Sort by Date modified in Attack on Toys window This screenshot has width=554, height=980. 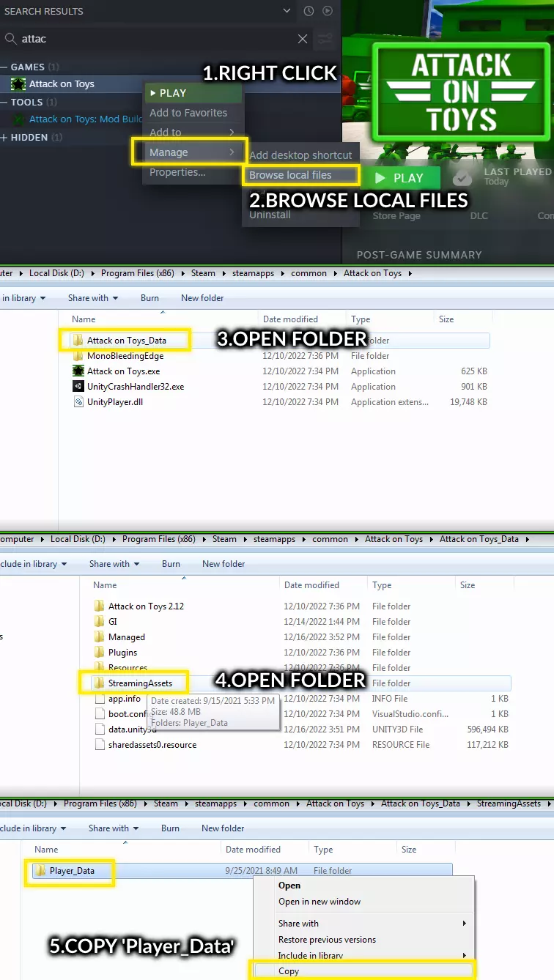coord(290,319)
